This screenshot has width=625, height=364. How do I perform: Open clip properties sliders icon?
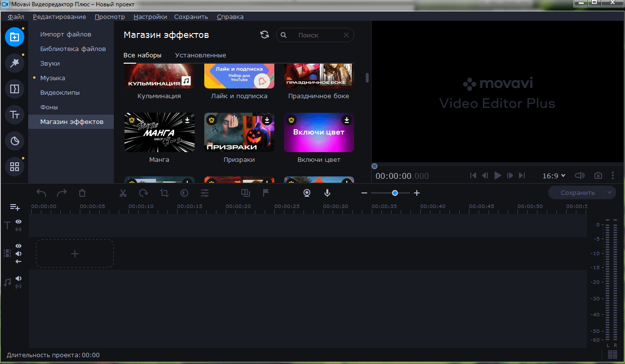pos(205,193)
